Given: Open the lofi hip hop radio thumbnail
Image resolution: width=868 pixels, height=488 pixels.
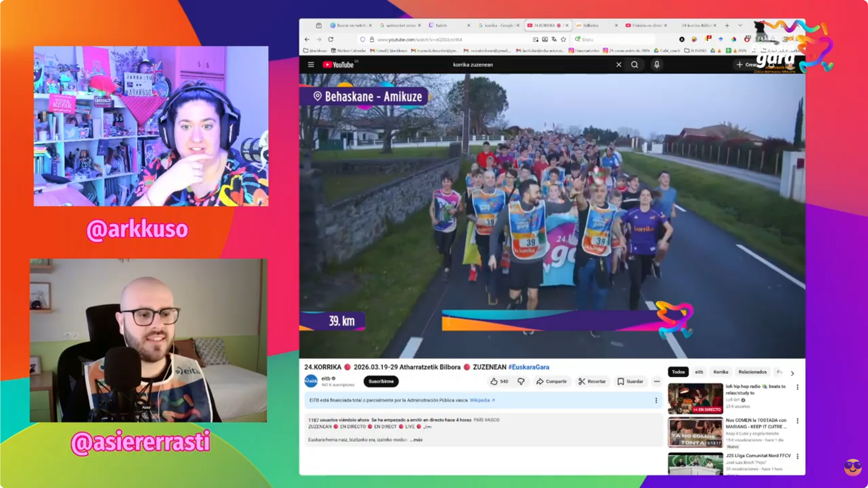Looking at the screenshot, I should (695, 398).
